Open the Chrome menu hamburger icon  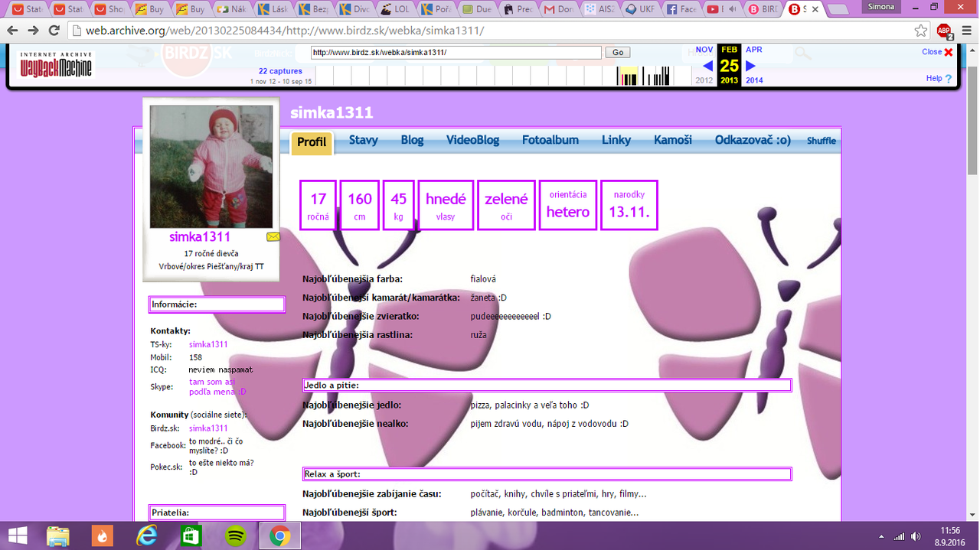[x=965, y=31]
